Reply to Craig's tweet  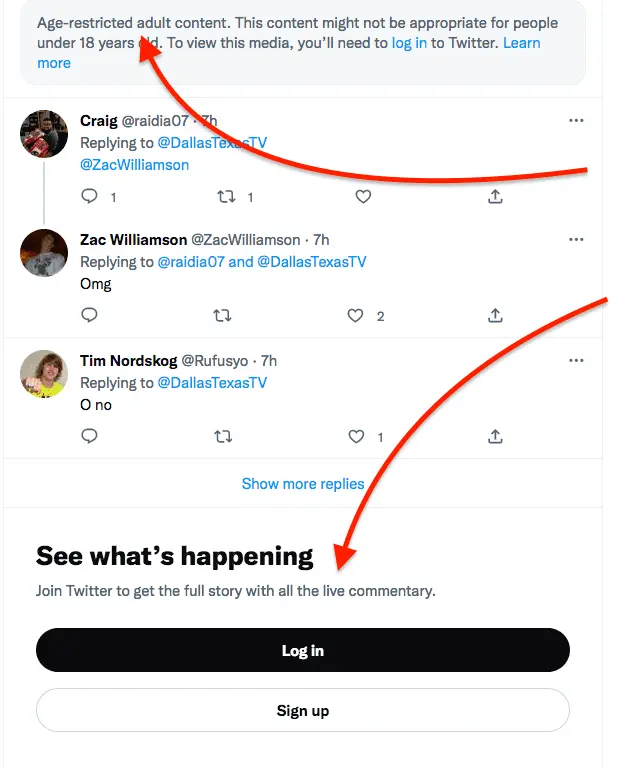(x=89, y=197)
